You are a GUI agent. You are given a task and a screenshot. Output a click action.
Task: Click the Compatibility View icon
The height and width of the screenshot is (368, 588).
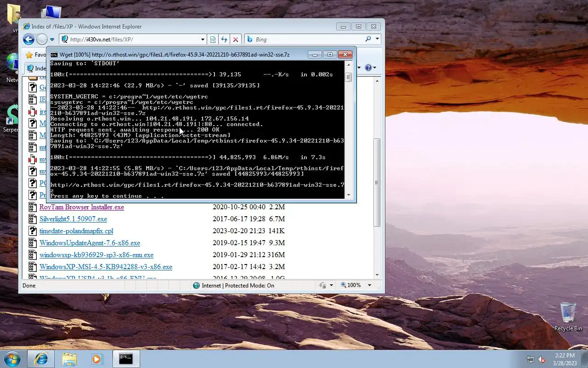click(x=213, y=40)
